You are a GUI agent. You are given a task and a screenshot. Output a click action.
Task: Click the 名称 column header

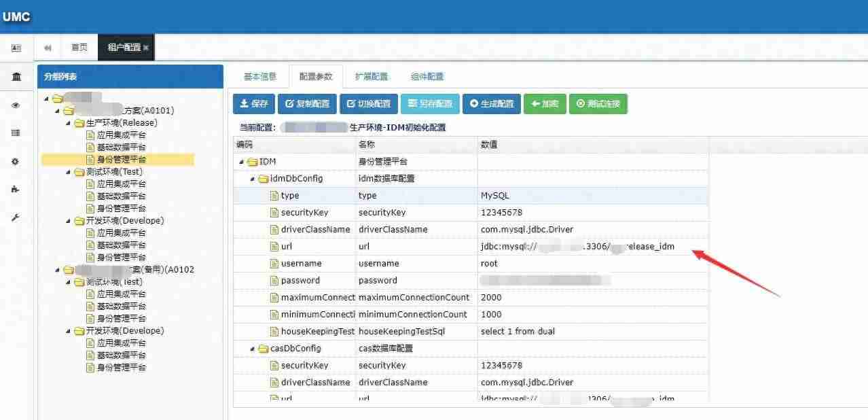pyautogui.click(x=416, y=145)
